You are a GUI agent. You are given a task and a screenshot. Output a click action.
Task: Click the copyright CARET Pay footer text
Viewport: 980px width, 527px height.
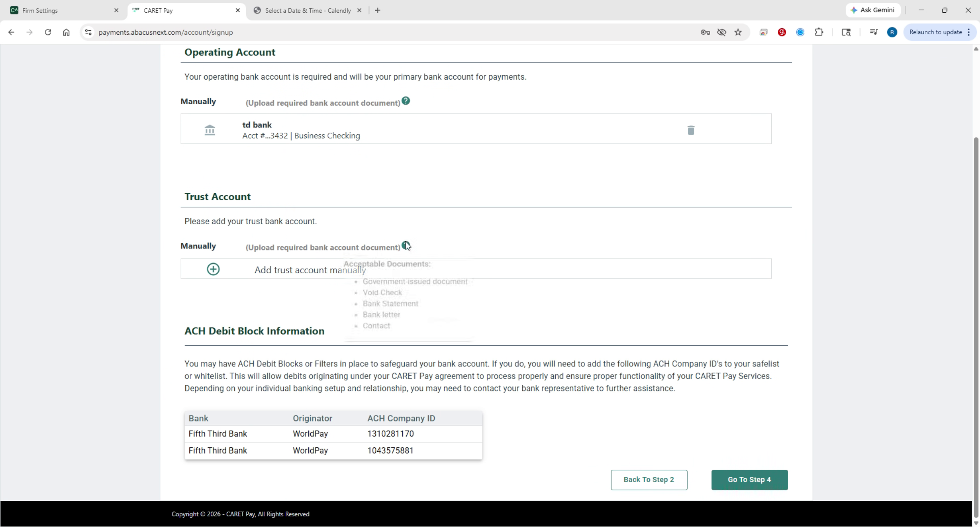coord(241,514)
